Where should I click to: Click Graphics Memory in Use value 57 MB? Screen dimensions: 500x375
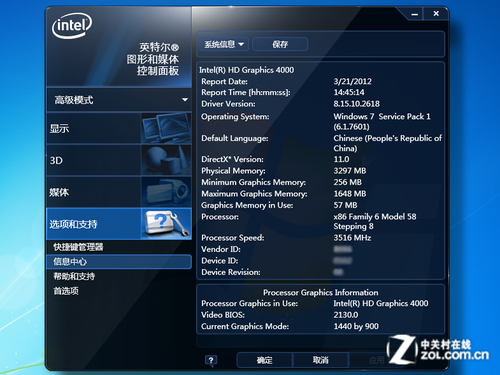pos(345,205)
